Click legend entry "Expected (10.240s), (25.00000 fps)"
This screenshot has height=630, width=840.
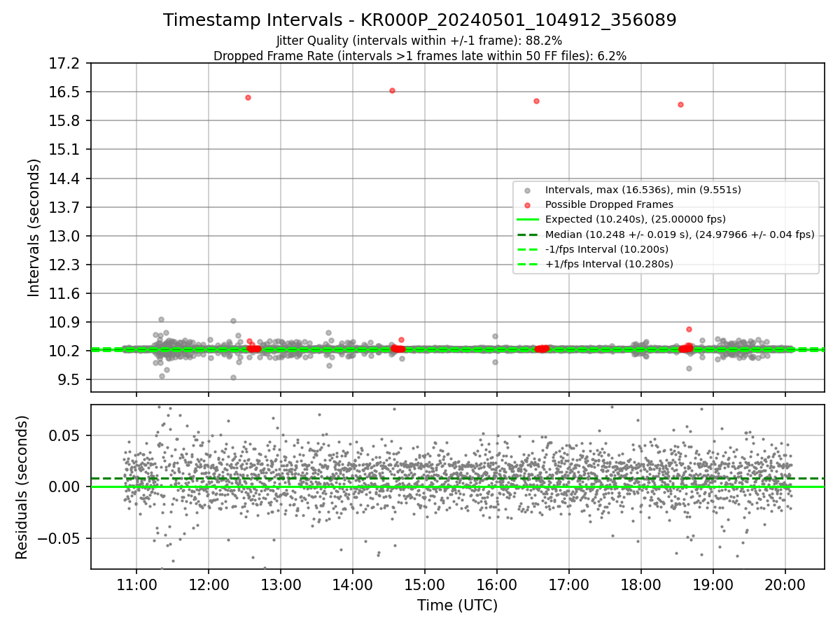636,219
